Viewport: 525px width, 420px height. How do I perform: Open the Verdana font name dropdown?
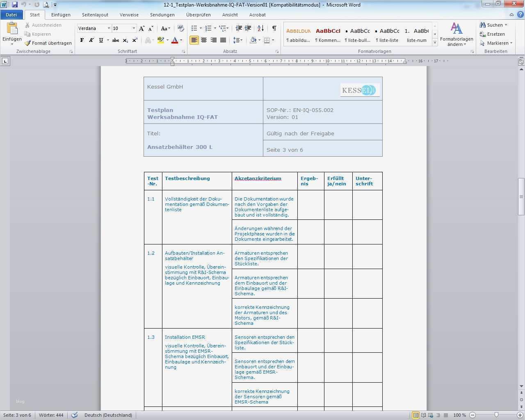[109, 28]
